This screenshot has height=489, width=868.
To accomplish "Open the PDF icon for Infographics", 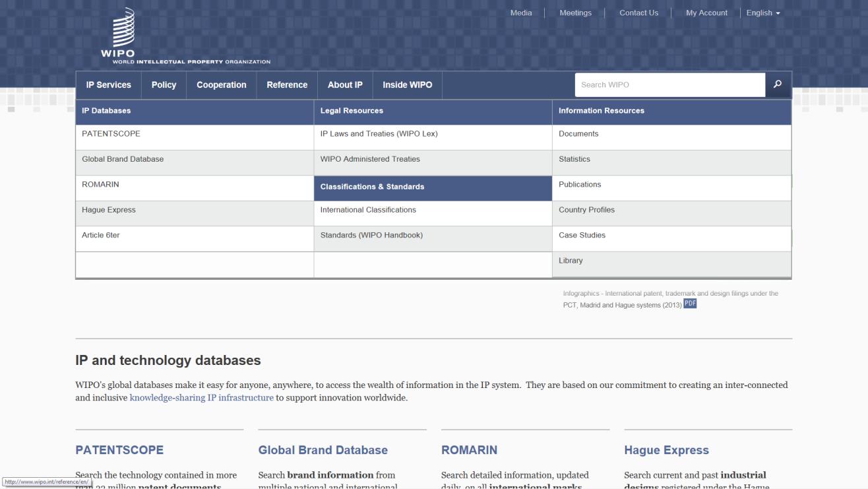I will pos(690,304).
